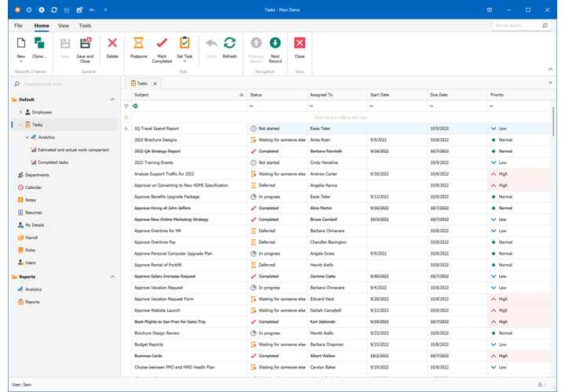Sort by the Due Date column header

pos(439,95)
